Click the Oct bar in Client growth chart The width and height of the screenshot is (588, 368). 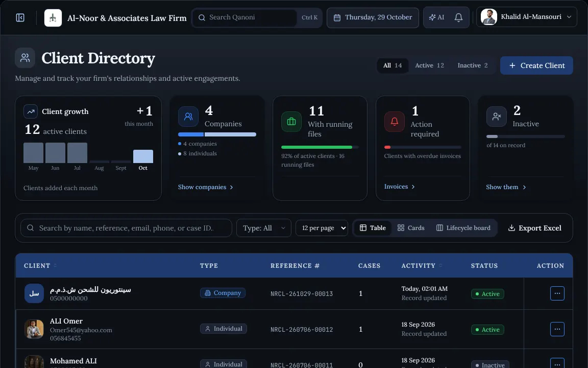143,156
